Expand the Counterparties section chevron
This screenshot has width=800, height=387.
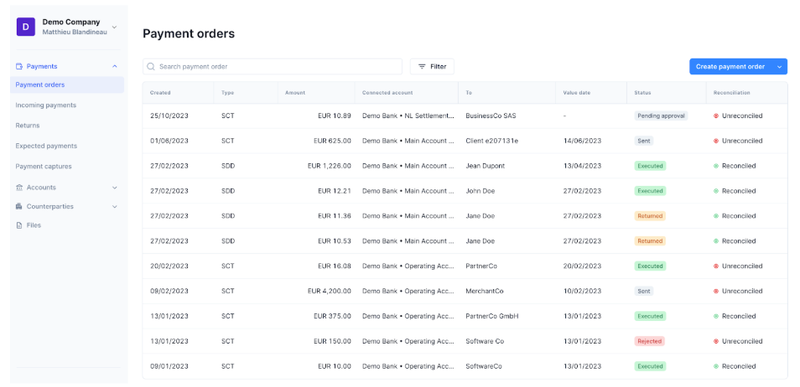pyautogui.click(x=115, y=207)
